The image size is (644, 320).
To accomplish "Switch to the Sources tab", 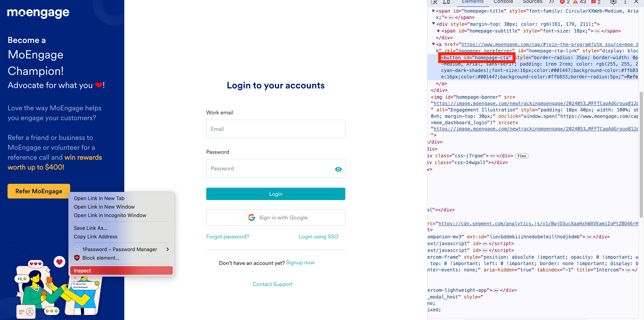I will (532, 2).
